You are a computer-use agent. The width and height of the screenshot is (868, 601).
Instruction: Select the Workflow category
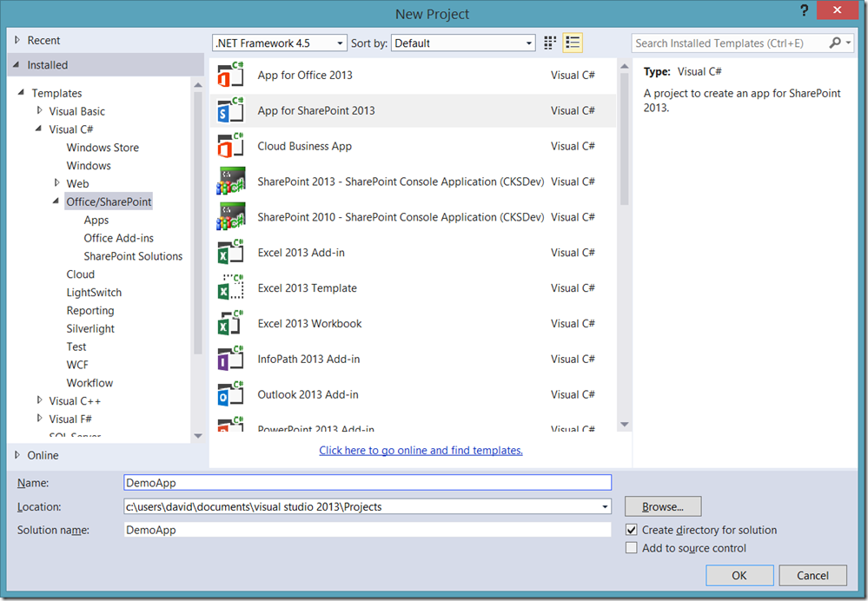(x=89, y=383)
